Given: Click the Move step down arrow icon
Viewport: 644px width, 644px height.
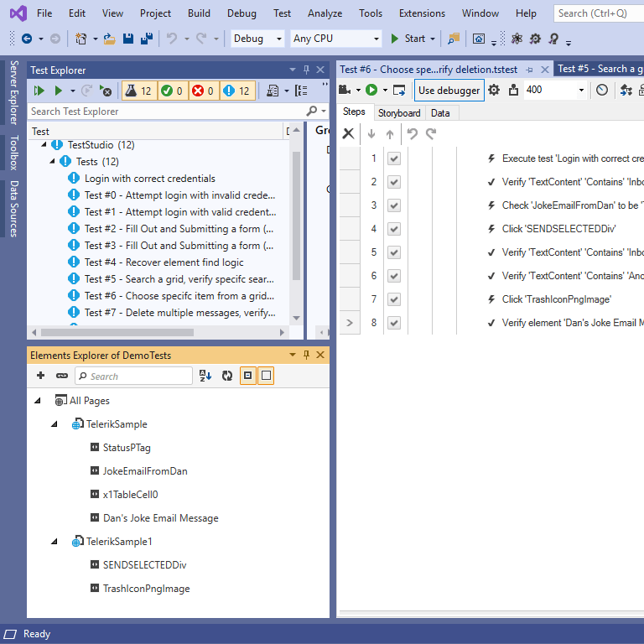Looking at the screenshot, I should 371,134.
